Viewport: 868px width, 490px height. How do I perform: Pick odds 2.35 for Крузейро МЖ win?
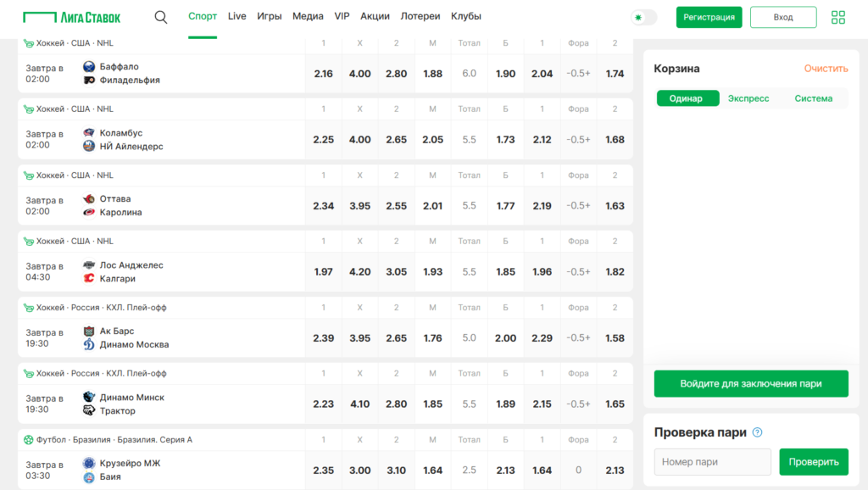point(323,470)
